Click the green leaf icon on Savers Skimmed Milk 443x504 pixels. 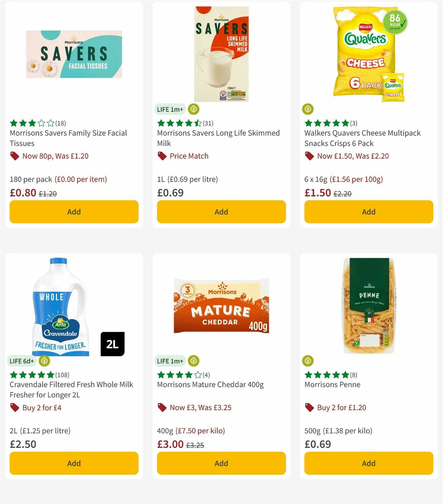[x=193, y=109]
